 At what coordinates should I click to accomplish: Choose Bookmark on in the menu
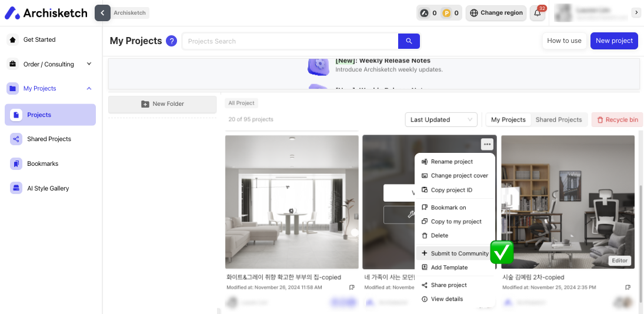(x=455, y=208)
